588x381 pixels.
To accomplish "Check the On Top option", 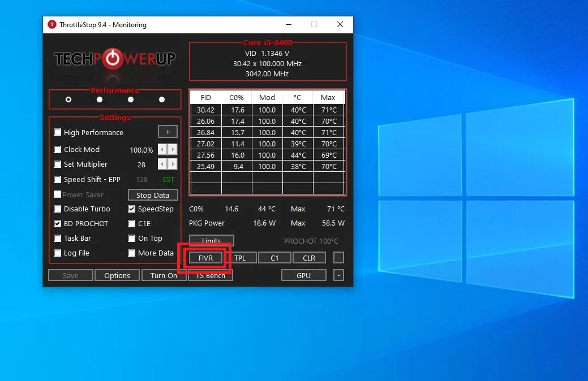I will click(132, 238).
